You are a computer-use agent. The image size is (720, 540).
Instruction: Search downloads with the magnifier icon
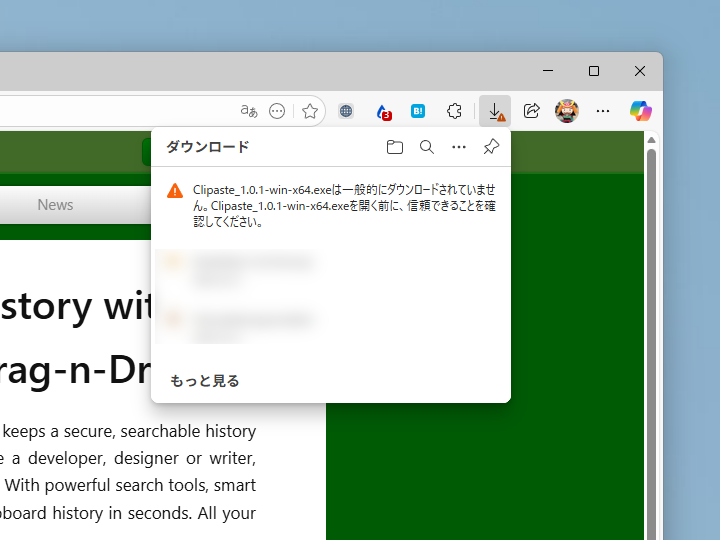coord(427,147)
